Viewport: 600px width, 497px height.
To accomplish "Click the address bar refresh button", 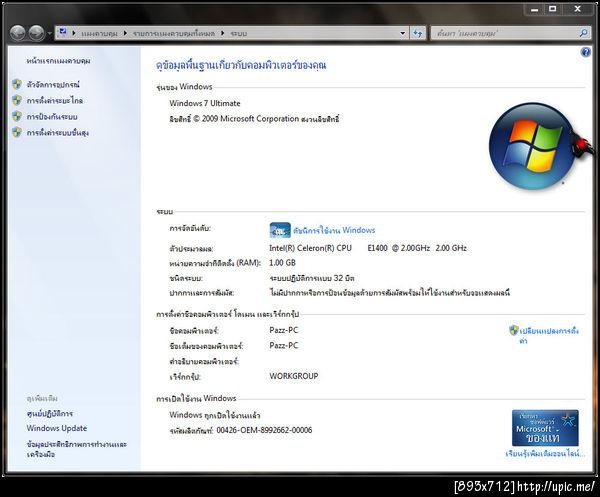I will (x=418, y=33).
